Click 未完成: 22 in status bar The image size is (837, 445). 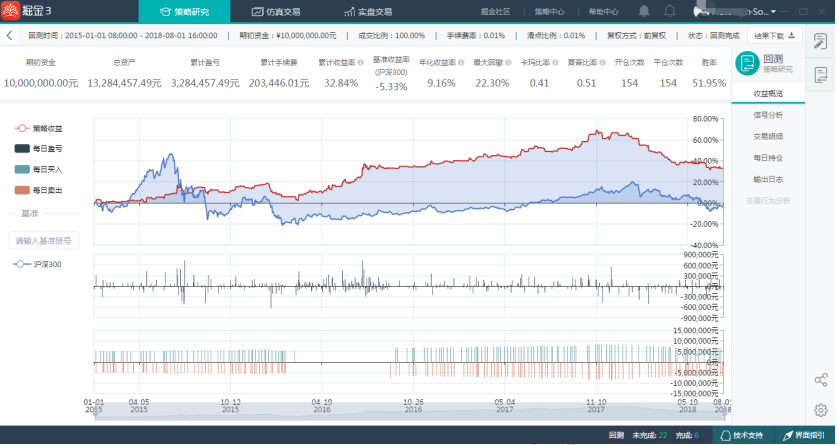650,435
